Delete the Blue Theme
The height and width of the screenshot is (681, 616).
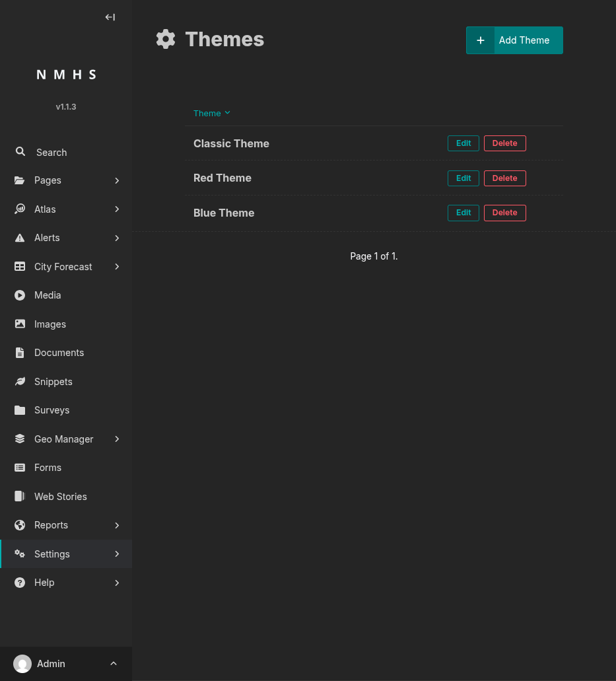504,213
